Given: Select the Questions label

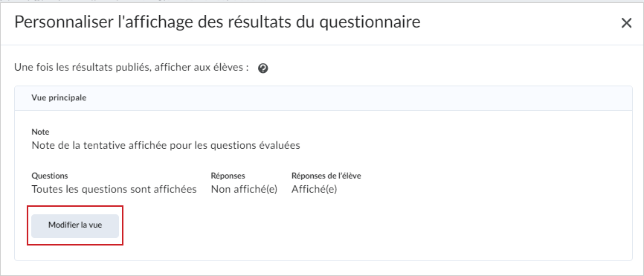Looking at the screenshot, I should (x=50, y=176).
